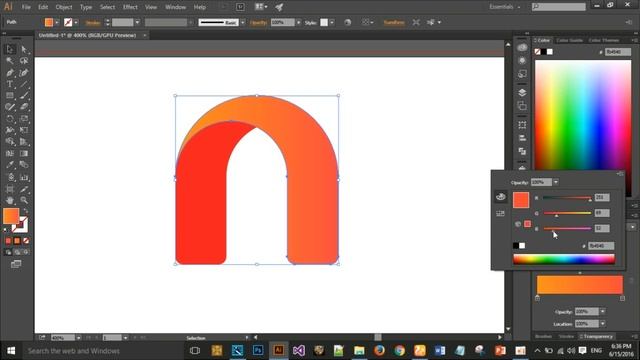Viewport: 640px width, 360px height.
Task: Click the Arrange Documents button
Action: point(261,7)
